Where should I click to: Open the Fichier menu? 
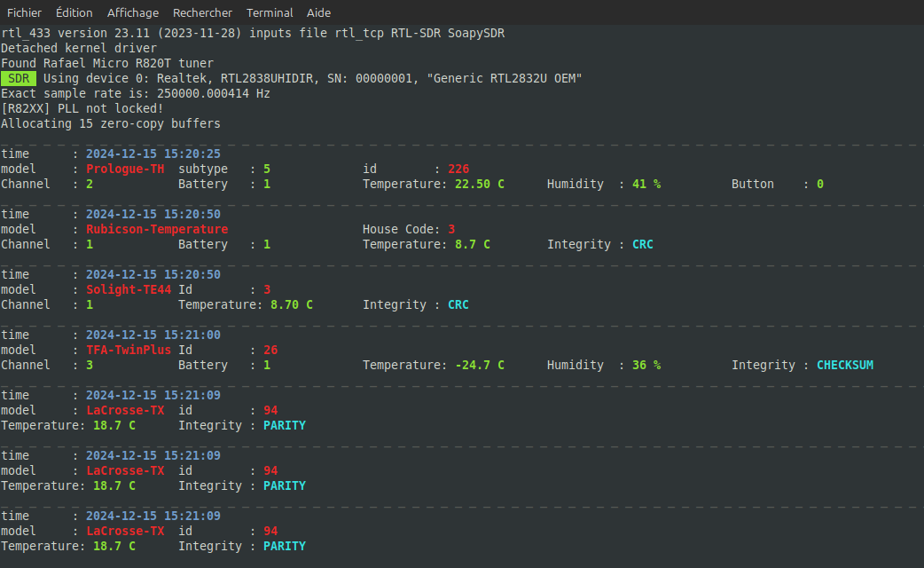click(x=24, y=12)
